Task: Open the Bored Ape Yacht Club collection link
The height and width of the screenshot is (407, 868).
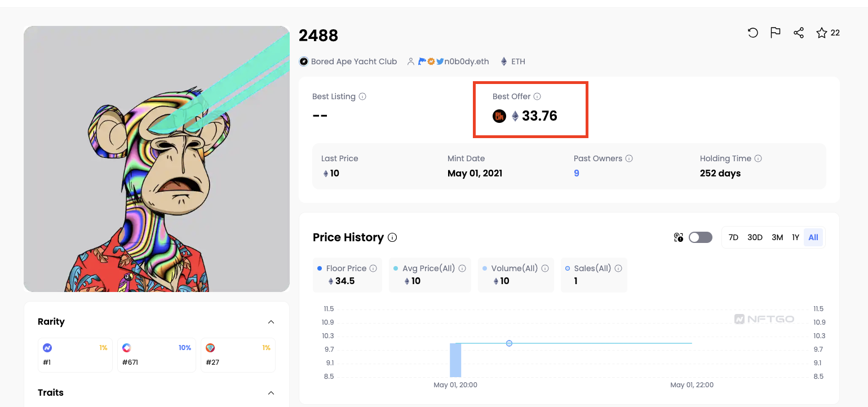Action: 354,61
